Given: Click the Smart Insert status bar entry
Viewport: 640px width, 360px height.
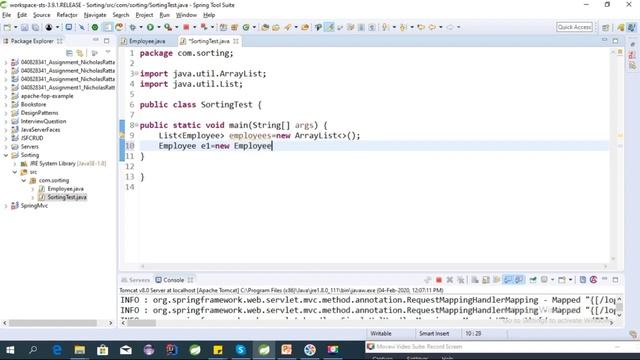Looking at the screenshot, I should coord(434,333).
